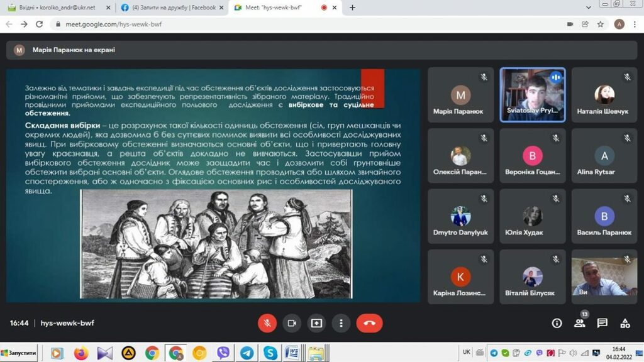
Task: Bookmark this page with star icon
Action: pyautogui.click(x=601, y=24)
